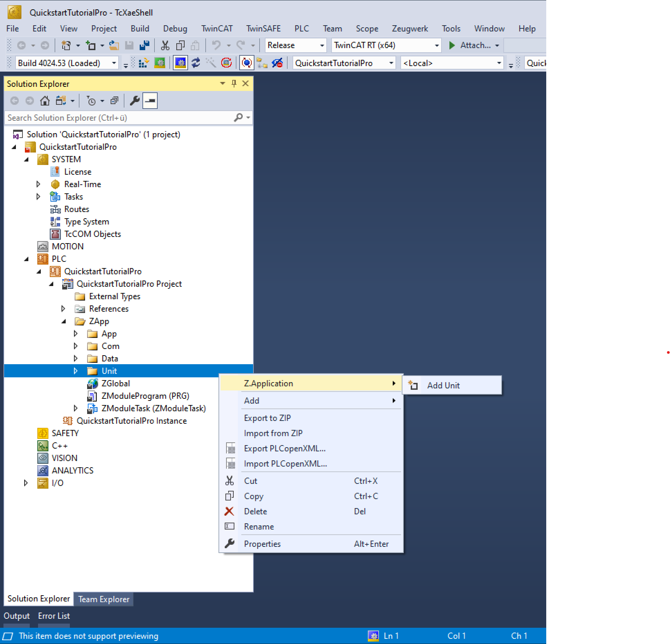Expand the References tree node
This screenshot has height=644, width=670.
click(63, 309)
